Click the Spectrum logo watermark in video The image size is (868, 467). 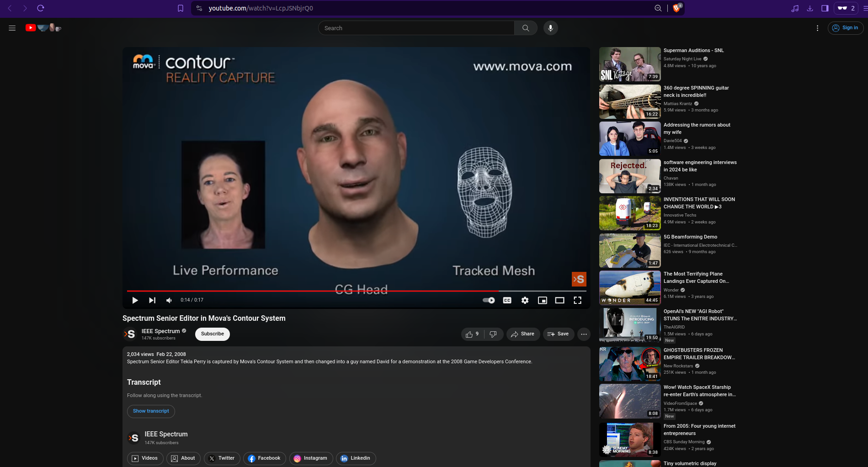click(x=579, y=279)
